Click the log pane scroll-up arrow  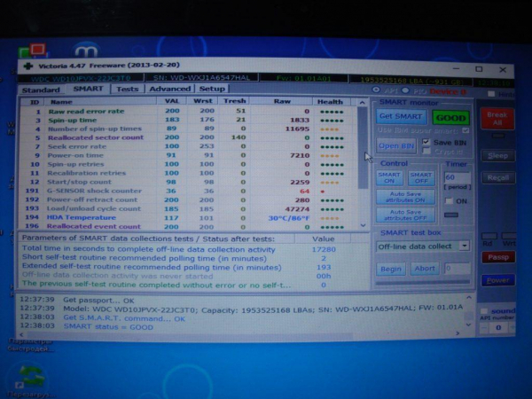coord(468,298)
